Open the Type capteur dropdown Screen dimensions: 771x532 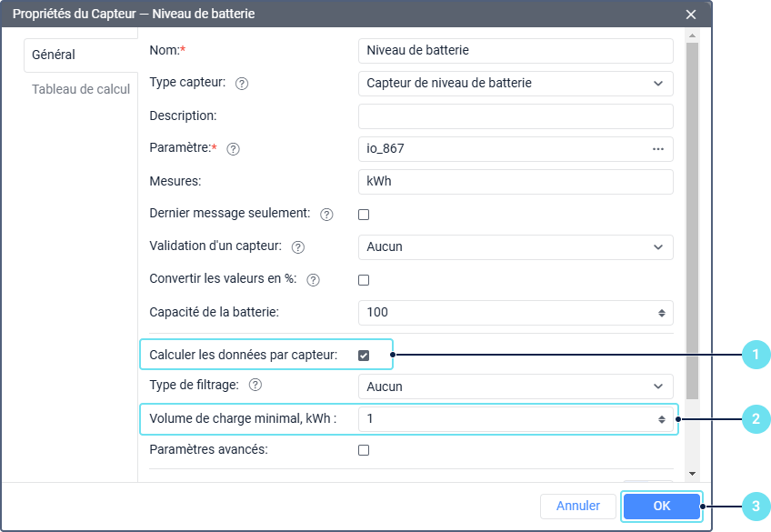[x=516, y=84]
